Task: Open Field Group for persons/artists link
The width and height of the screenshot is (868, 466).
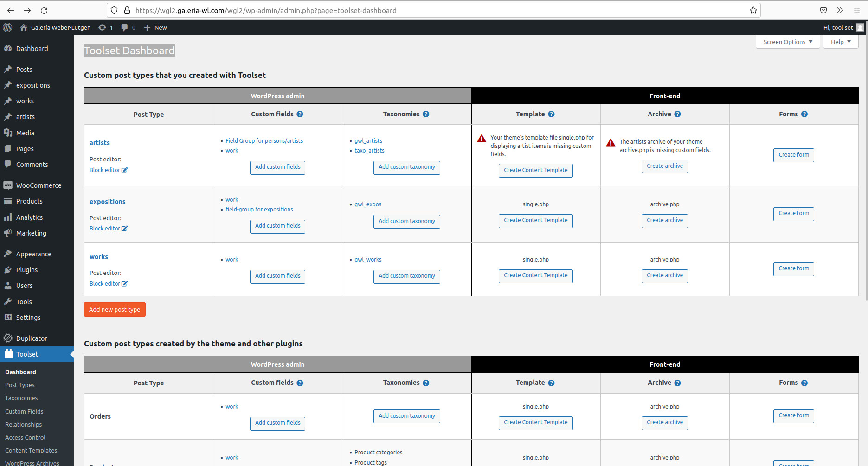Action: [264, 141]
